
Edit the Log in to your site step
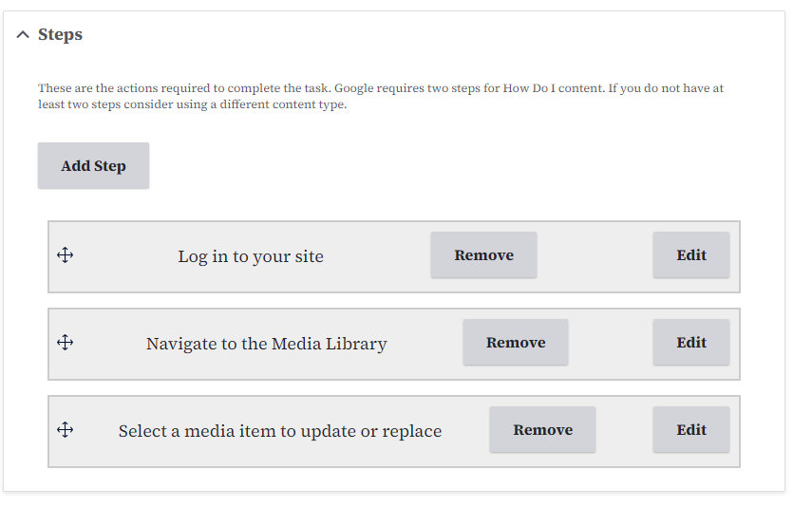[690, 255]
